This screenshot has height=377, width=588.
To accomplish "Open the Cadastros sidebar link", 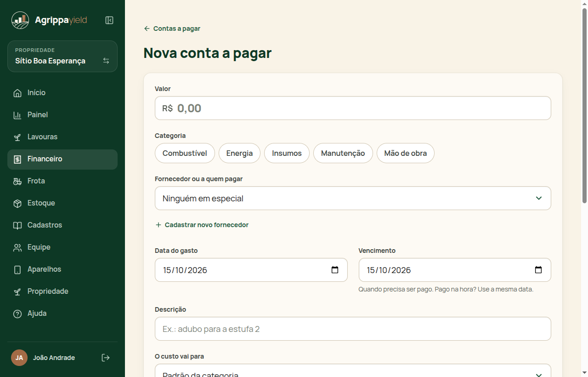I will (62, 225).
